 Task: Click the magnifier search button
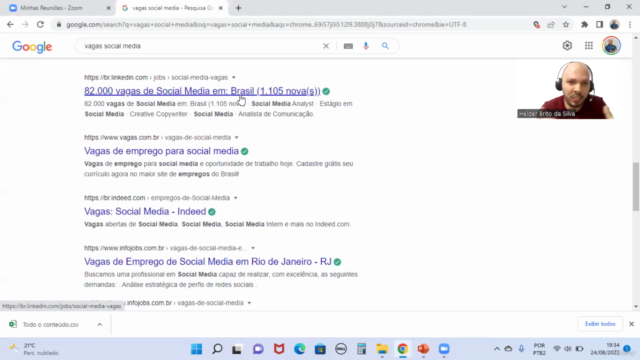(x=385, y=46)
